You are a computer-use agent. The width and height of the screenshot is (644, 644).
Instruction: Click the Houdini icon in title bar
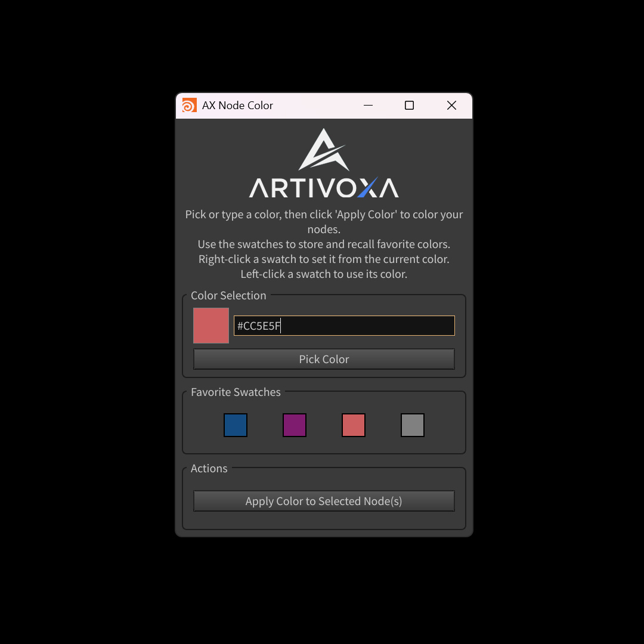tap(190, 106)
